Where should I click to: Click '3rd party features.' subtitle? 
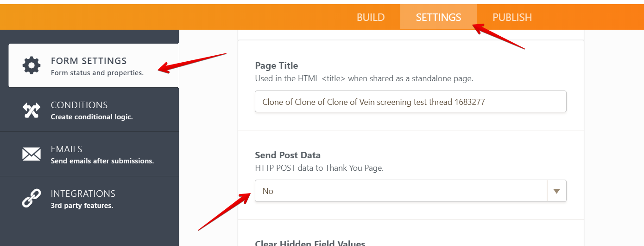[x=82, y=206]
